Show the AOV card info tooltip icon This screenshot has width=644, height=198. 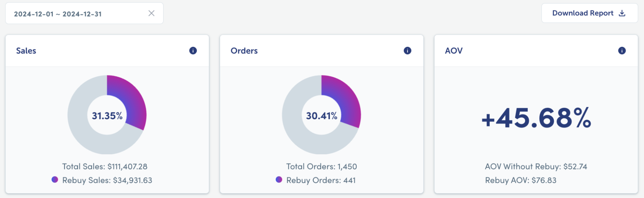pyautogui.click(x=622, y=51)
